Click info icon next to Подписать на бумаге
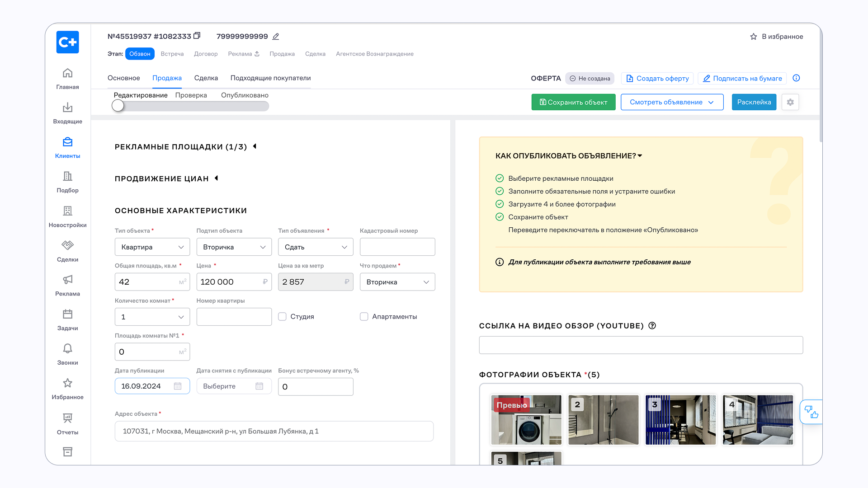This screenshot has height=488, width=868. click(796, 78)
